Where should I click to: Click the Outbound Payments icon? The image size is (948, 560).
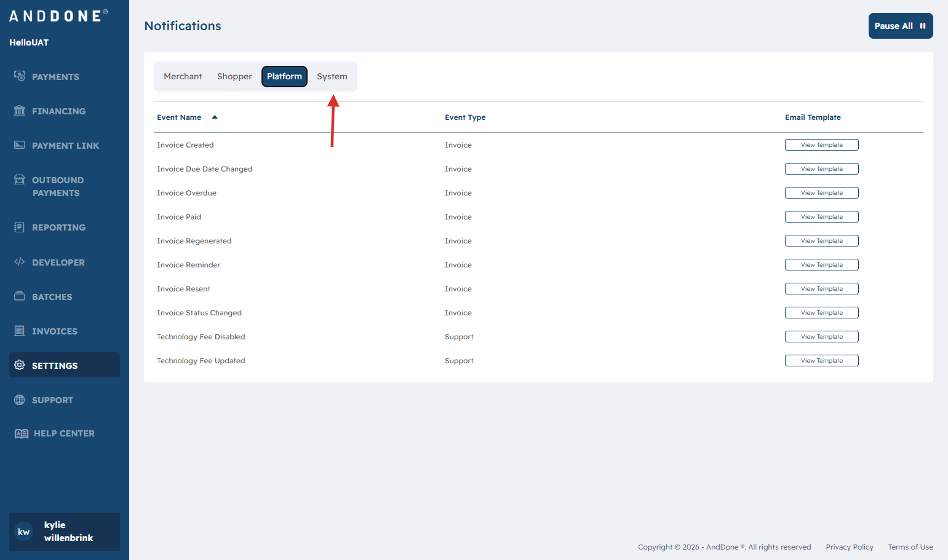tap(20, 179)
